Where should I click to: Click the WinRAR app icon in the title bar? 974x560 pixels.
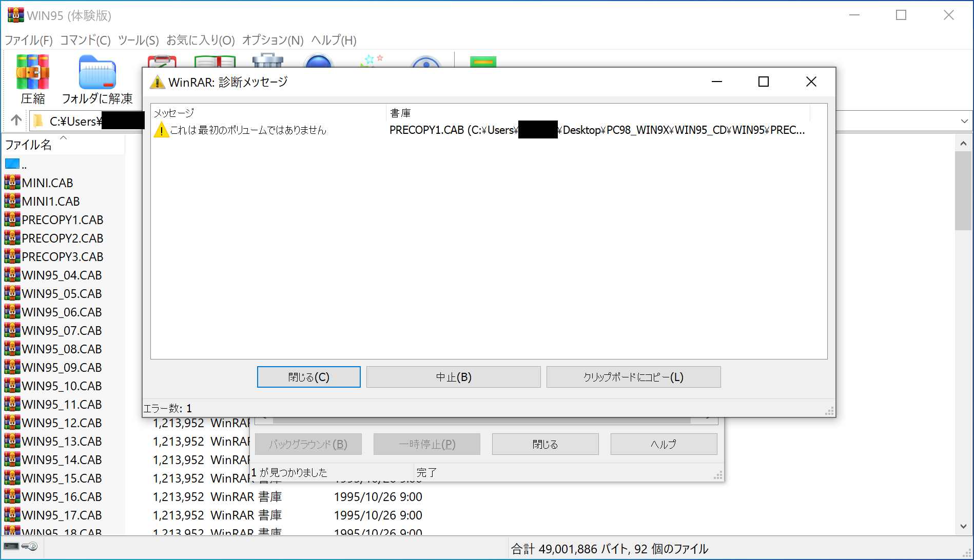15,15
